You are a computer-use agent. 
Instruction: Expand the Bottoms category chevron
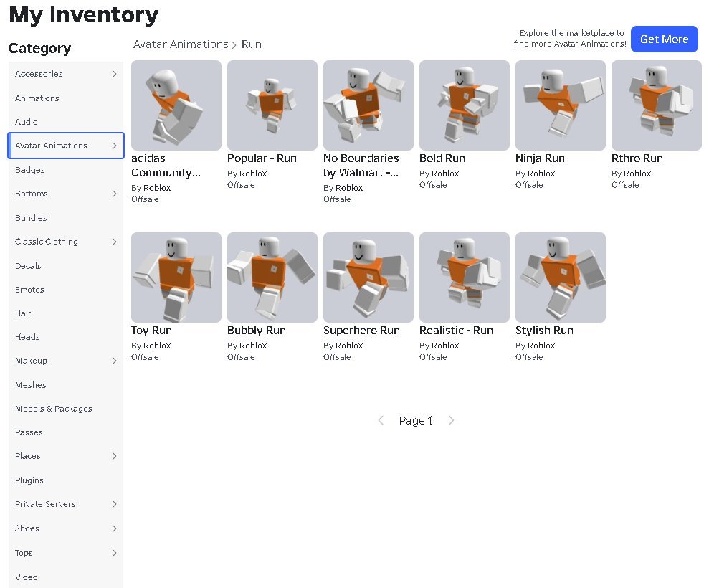(x=115, y=194)
